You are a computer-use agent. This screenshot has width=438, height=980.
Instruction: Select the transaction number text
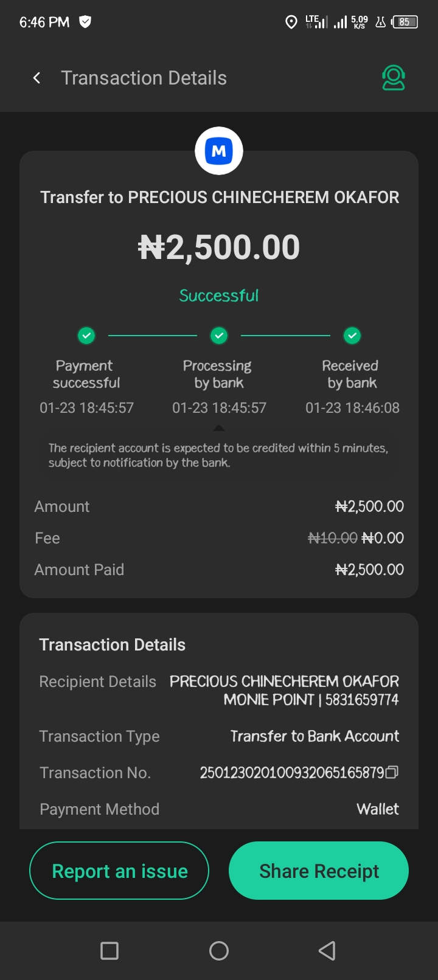(x=292, y=773)
